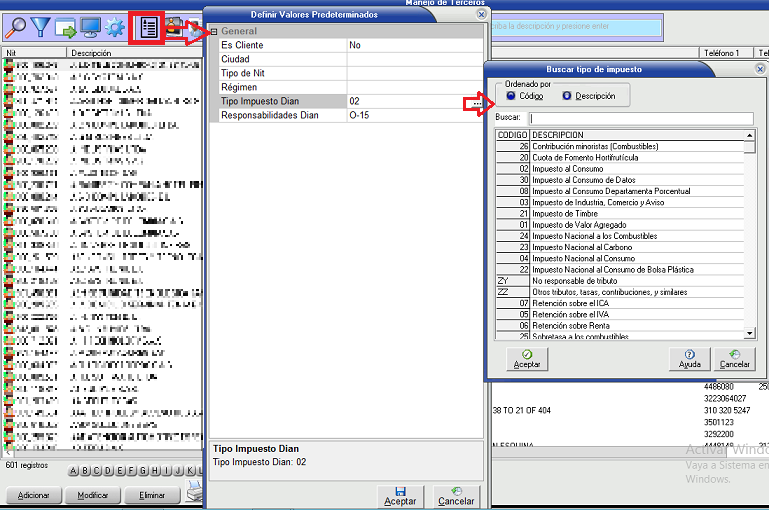Open the funnel filter tool
Image resolution: width=769 pixels, height=510 pixels.
(40, 27)
